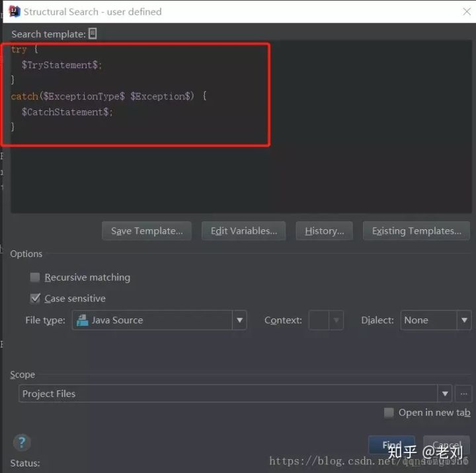Click the IntelliJ logo in title bar

tap(14, 11)
